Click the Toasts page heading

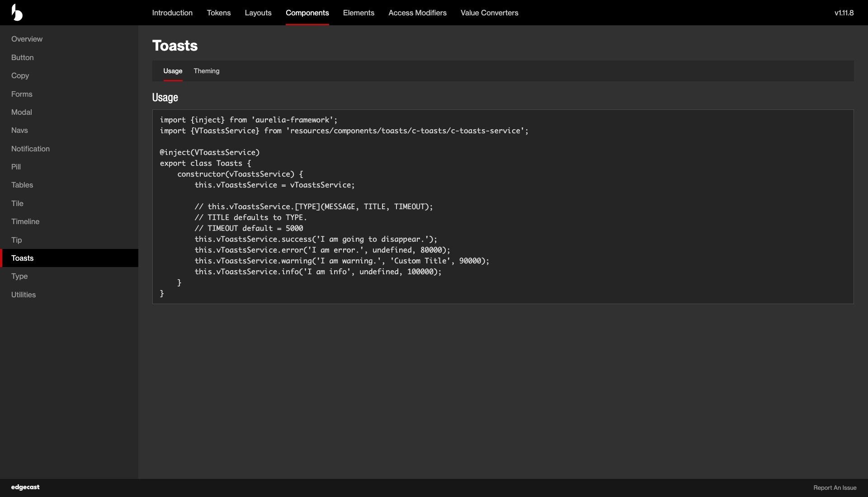pos(175,46)
